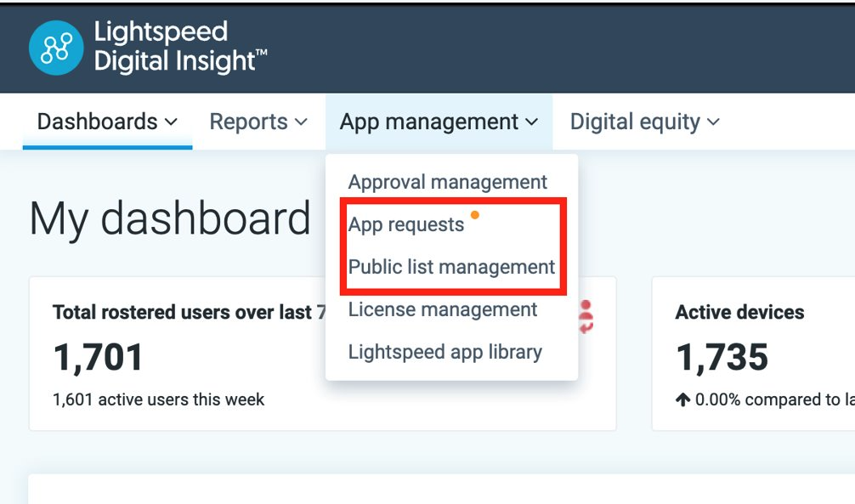Viewport: 855px width, 504px height.
Task: Expand the Digital equity dropdown
Action: coord(644,122)
